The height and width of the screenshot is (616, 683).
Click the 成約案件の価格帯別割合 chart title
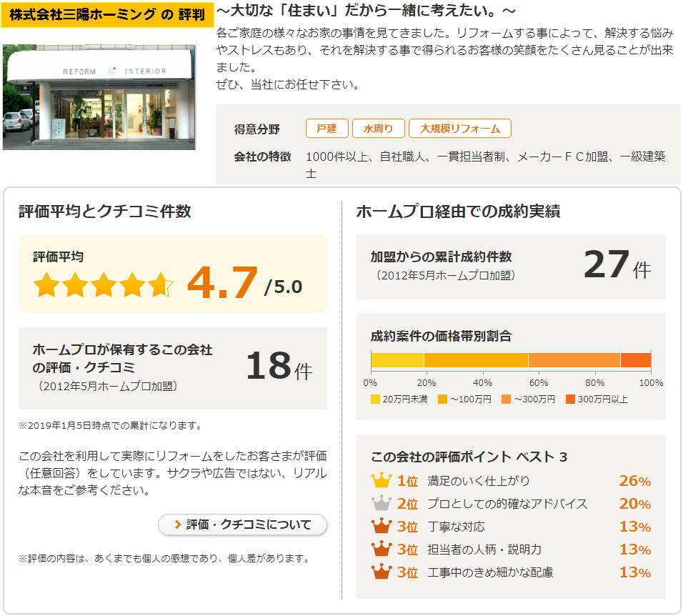(441, 336)
